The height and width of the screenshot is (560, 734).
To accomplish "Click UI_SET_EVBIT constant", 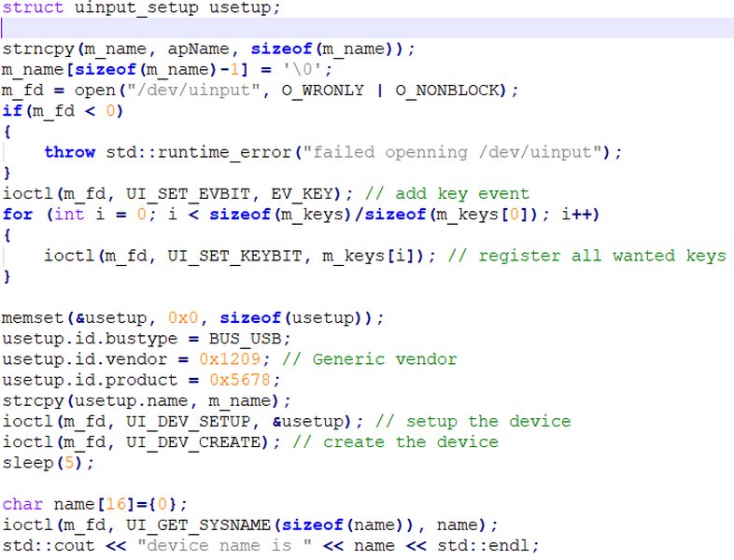I will pos(188,194).
